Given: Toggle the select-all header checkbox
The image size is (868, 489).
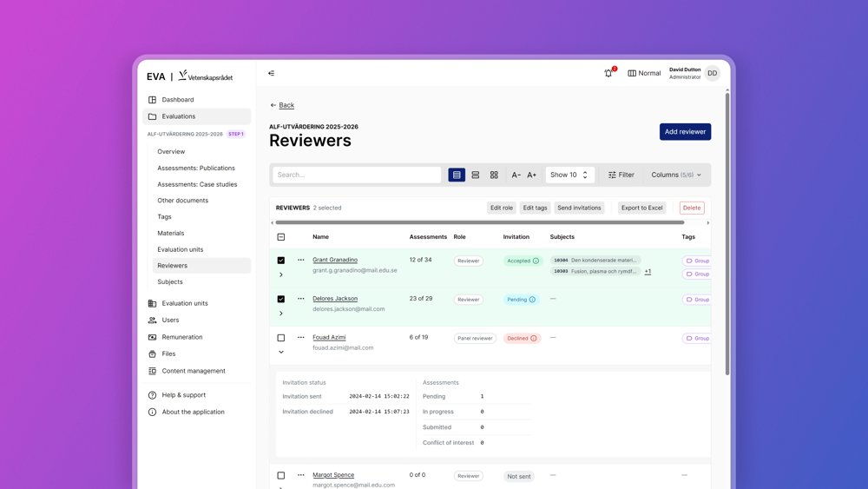Looking at the screenshot, I should (281, 237).
